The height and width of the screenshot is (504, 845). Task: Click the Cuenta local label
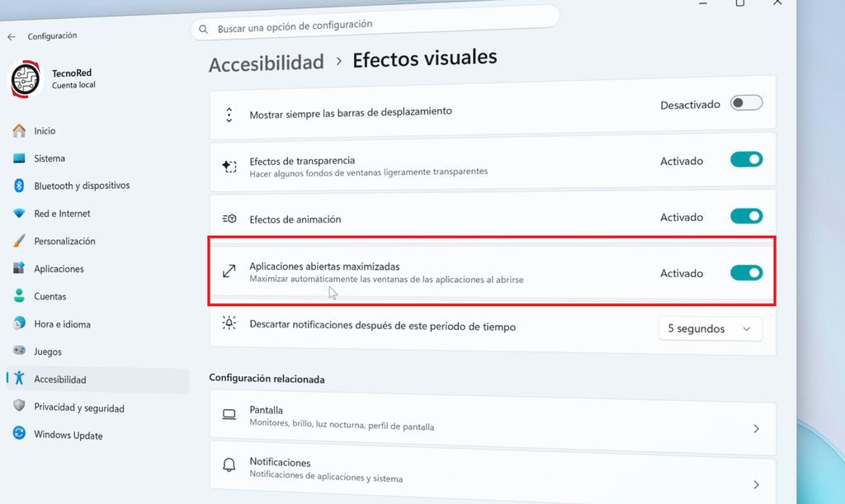pos(73,85)
